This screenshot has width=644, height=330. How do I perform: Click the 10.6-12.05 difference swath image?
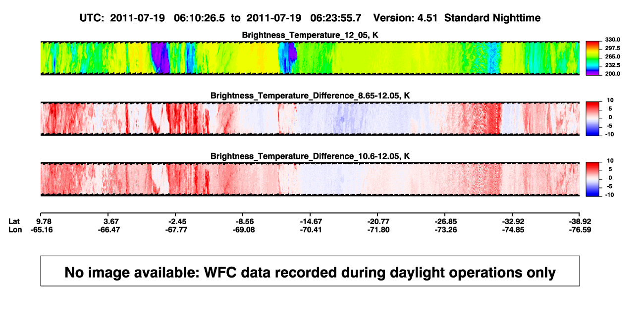click(310, 180)
